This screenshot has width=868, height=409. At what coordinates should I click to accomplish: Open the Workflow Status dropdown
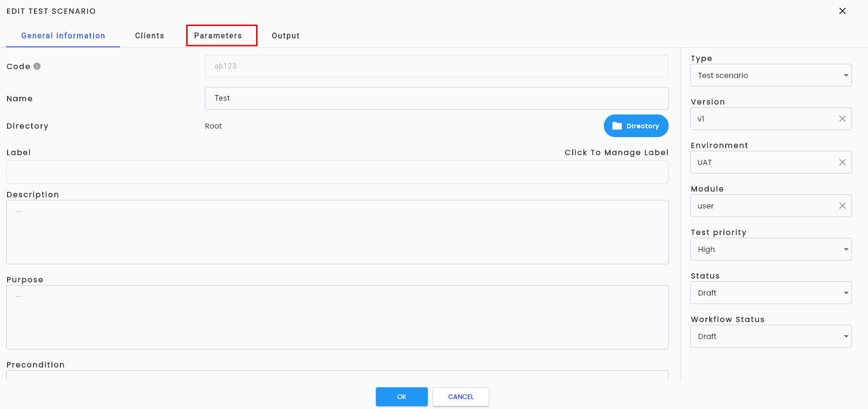pyautogui.click(x=771, y=336)
